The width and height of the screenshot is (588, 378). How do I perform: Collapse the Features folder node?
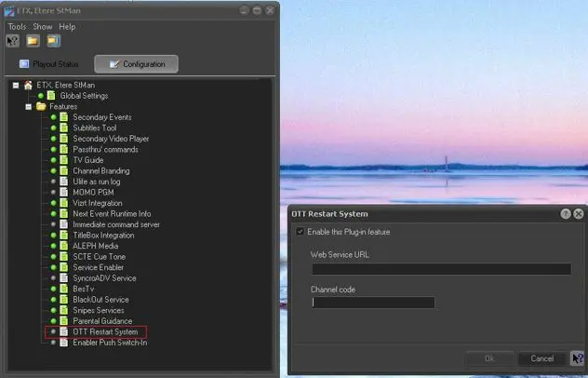click(28, 106)
